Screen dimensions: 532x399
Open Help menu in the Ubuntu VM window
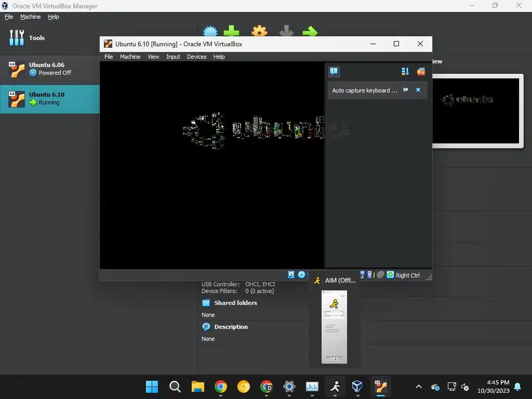(x=219, y=57)
